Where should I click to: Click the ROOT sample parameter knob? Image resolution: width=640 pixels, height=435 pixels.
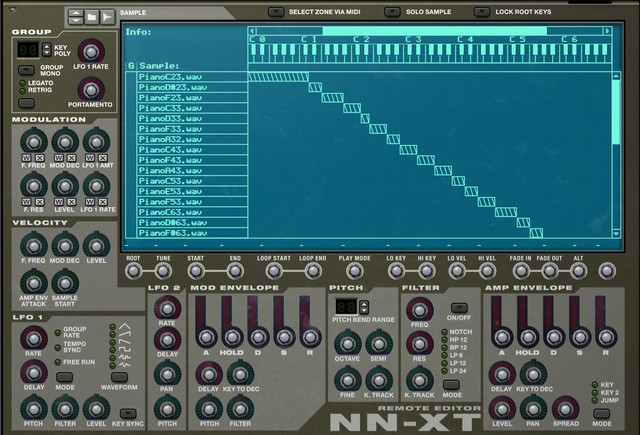point(133,271)
